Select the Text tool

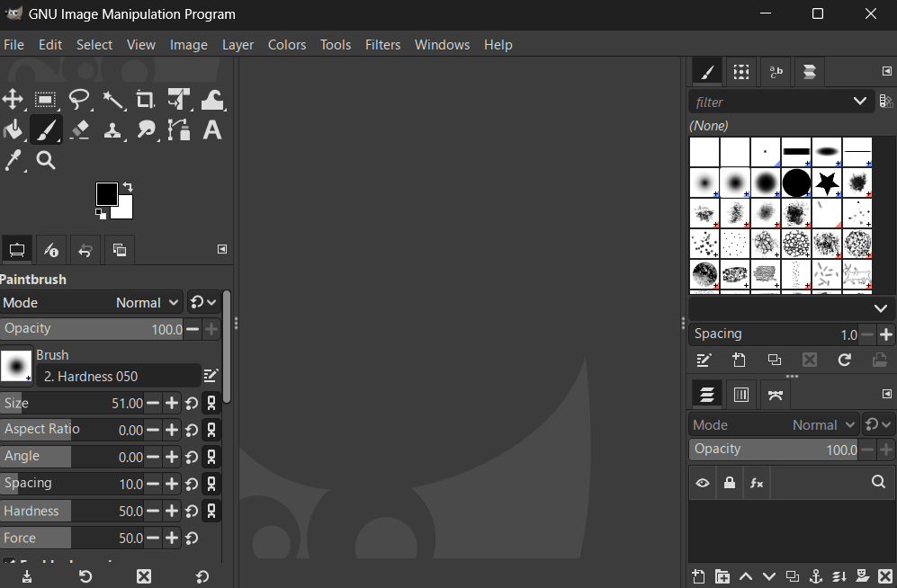[212, 130]
